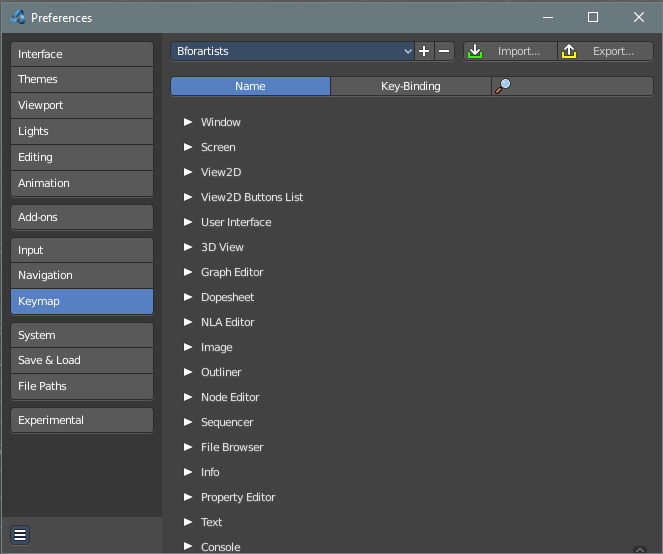Expand the Screen keymap section
663x554 pixels.
click(x=188, y=147)
